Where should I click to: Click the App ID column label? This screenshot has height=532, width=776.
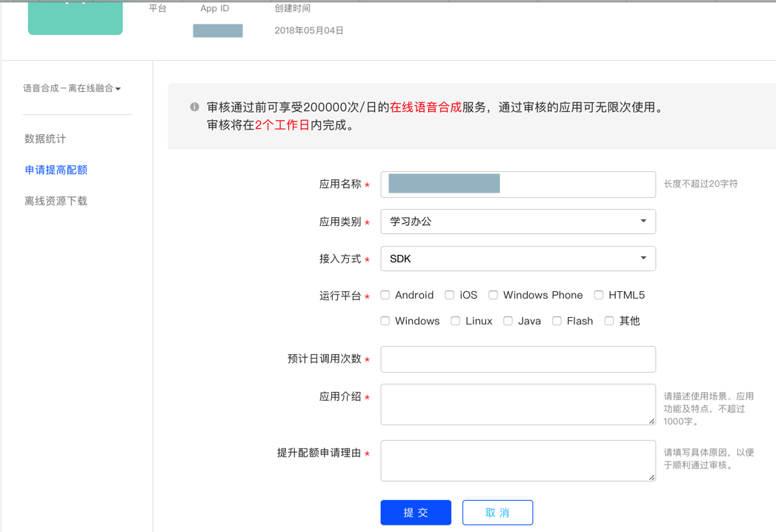[x=215, y=8]
